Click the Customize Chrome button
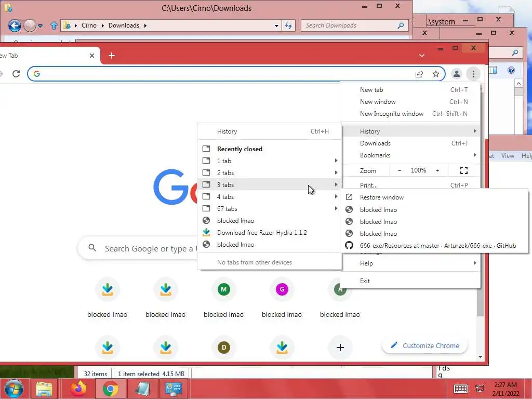Screen dimensions: 532x399 [425, 345]
